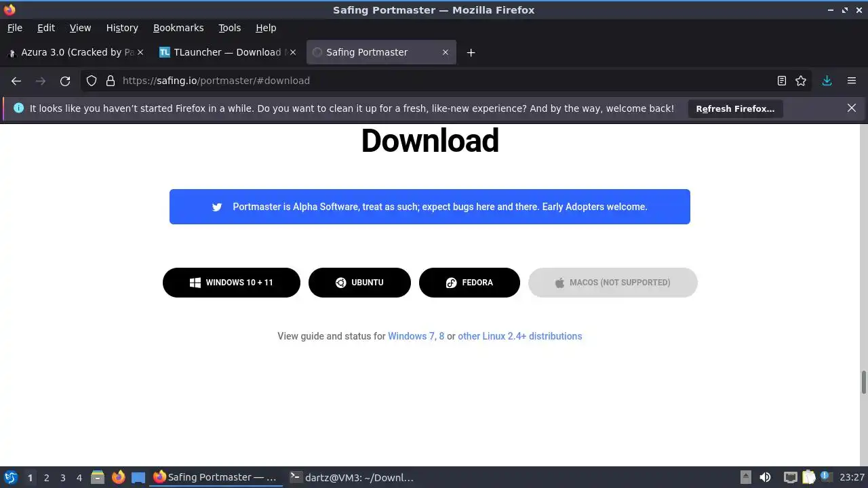Viewport: 868px width, 488px height.
Task: Focus the Safing Portmaster taskbar window entry
Action: [x=216, y=477]
